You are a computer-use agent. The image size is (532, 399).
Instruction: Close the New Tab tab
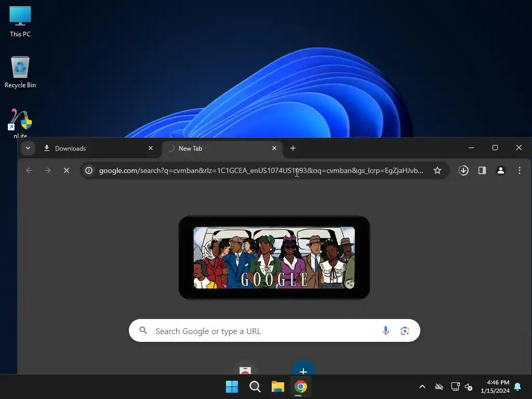(x=274, y=148)
